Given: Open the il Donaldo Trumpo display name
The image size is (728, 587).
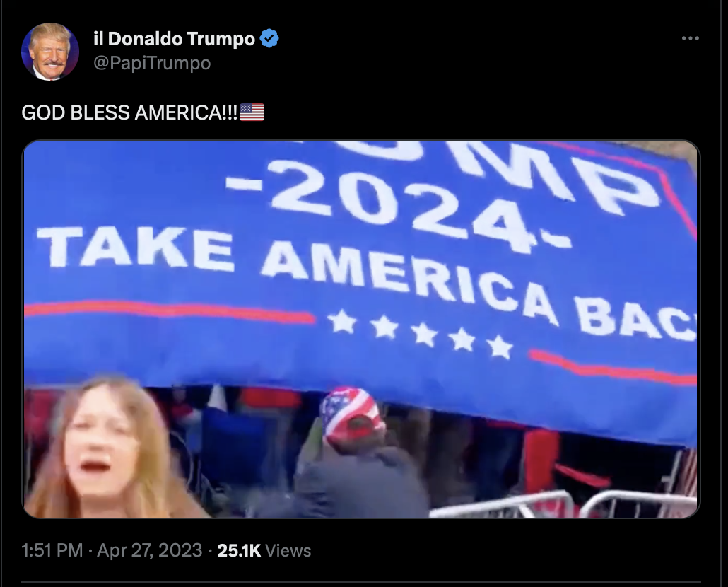Looking at the screenshot, I should click(174, 39).
